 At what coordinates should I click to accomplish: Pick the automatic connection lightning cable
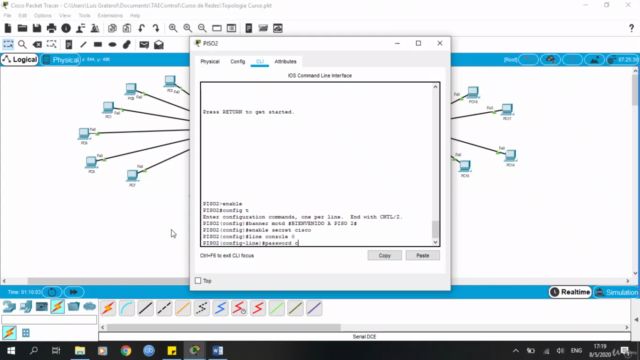(x=108, y=308)
